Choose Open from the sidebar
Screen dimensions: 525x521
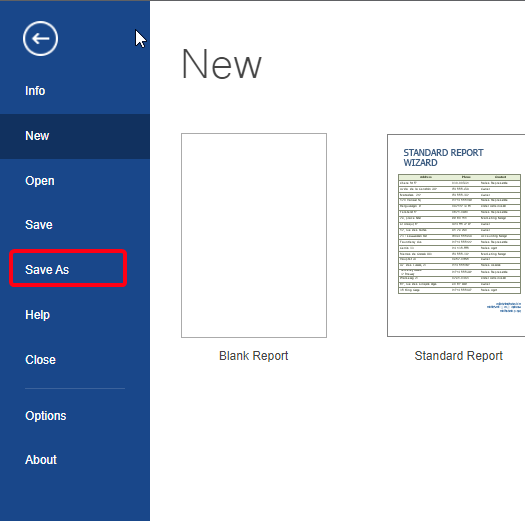pos(40,181)
